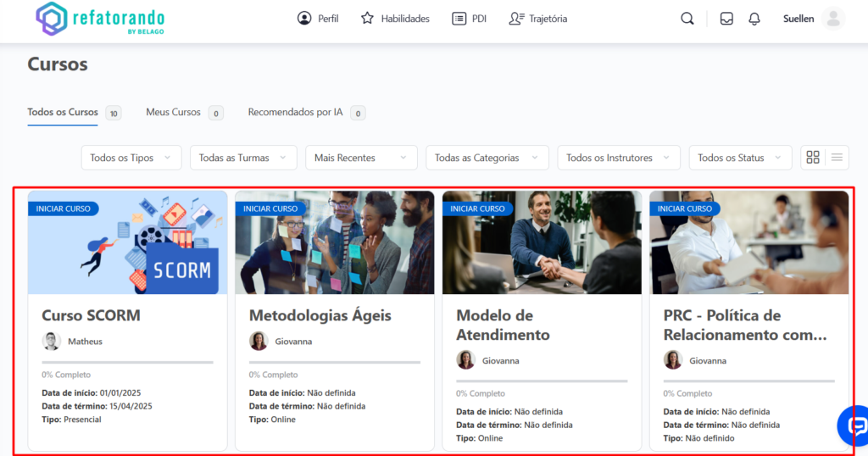Open the blue chat support bubble
868x456 pixels.
[x=854, y=425]
